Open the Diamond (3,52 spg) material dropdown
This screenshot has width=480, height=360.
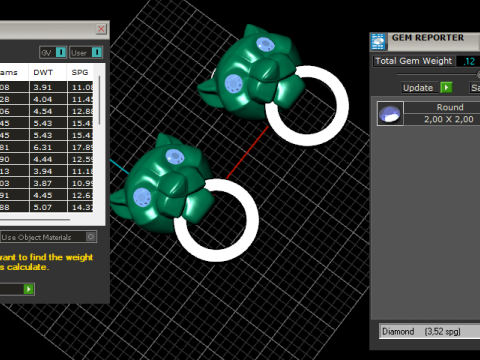tap(430, 331)
